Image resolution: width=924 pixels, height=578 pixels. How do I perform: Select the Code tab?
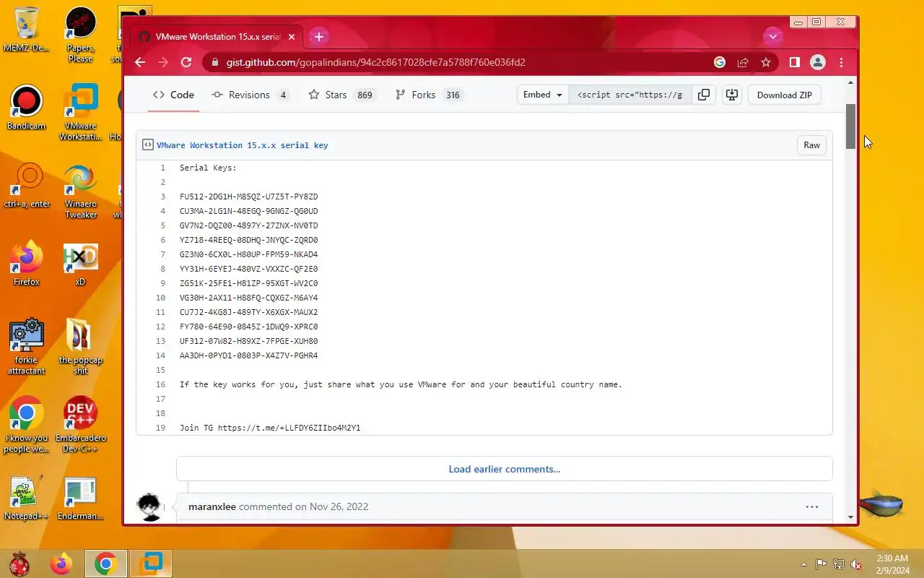(173, 95)
